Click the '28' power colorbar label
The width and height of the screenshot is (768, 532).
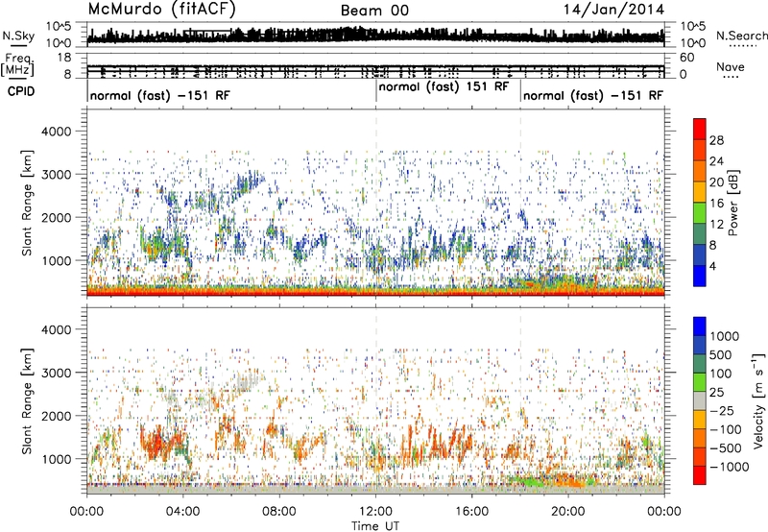click(x=716, y=140)
